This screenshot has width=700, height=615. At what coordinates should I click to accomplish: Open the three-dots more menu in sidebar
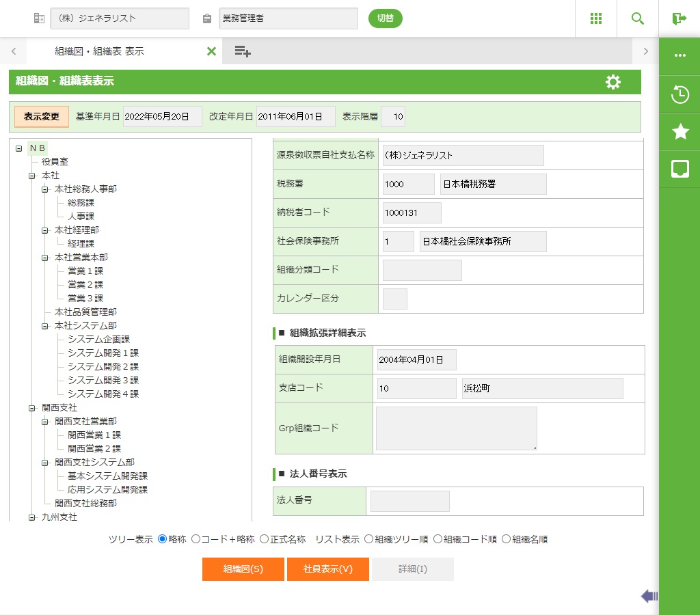click(x=679, y=56)
